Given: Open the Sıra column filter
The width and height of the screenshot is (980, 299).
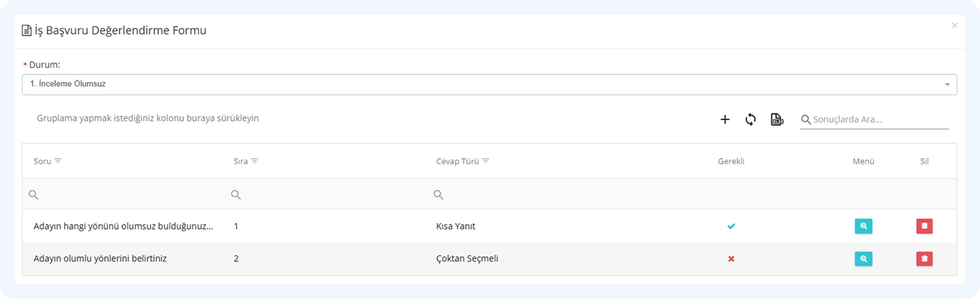Looking at the screenshot, I should 255,161.
